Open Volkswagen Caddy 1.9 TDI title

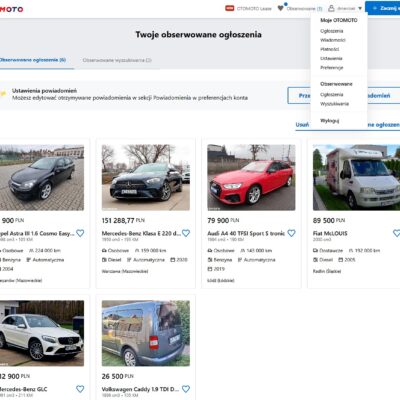click(x=140, y=389)
